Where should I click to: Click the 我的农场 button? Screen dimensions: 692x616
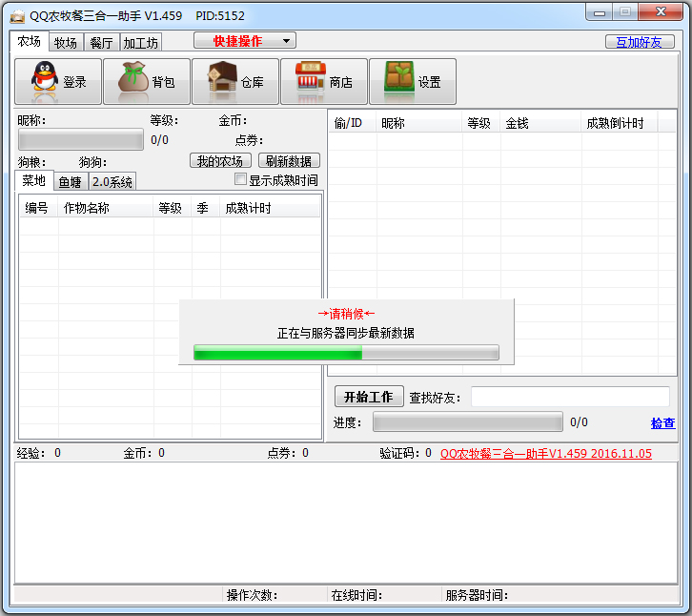click(220, 161)
